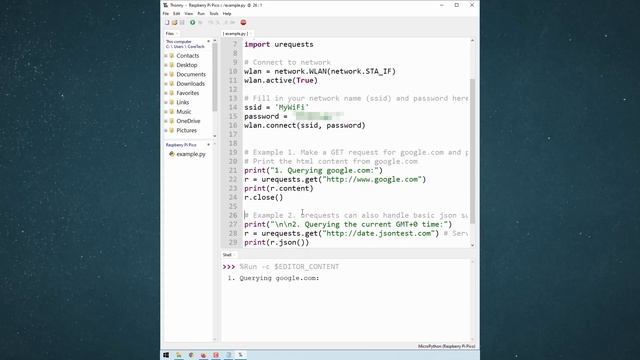Image resolution: width=640 pixels, height=360 pixels.
Task: Expand the Music folder
Action: 166,112
